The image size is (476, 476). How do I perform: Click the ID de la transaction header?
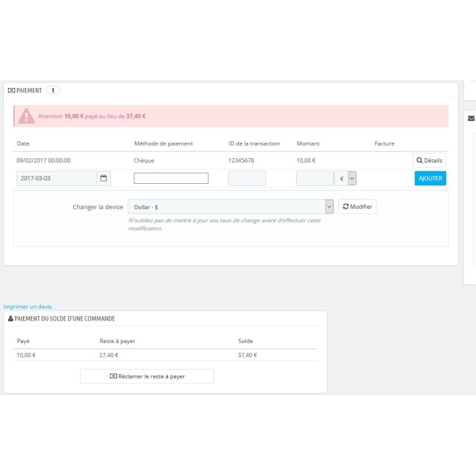[x=254, y=143]
